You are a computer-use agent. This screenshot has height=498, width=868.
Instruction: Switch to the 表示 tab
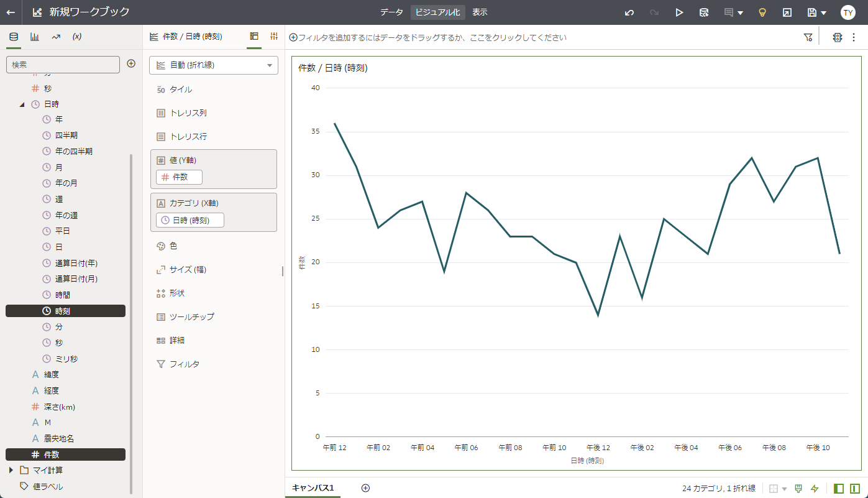coord(480,12)
